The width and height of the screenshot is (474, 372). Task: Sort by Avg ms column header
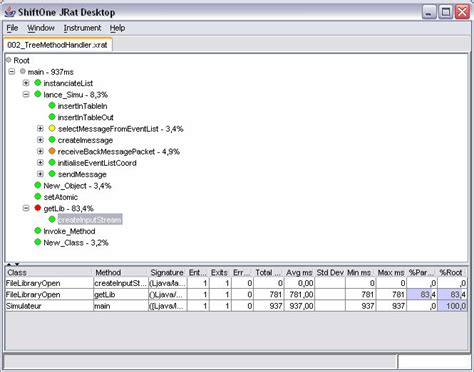click(299, 272)
